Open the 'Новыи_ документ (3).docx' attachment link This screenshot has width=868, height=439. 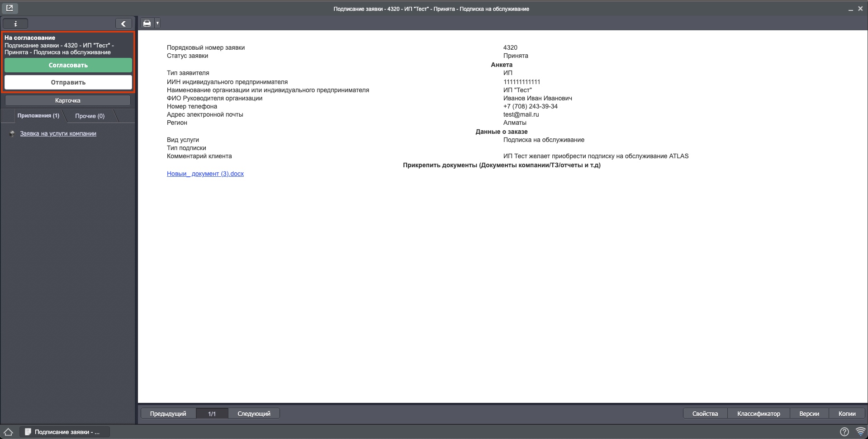pyautogui.click(x=204, y=174)
